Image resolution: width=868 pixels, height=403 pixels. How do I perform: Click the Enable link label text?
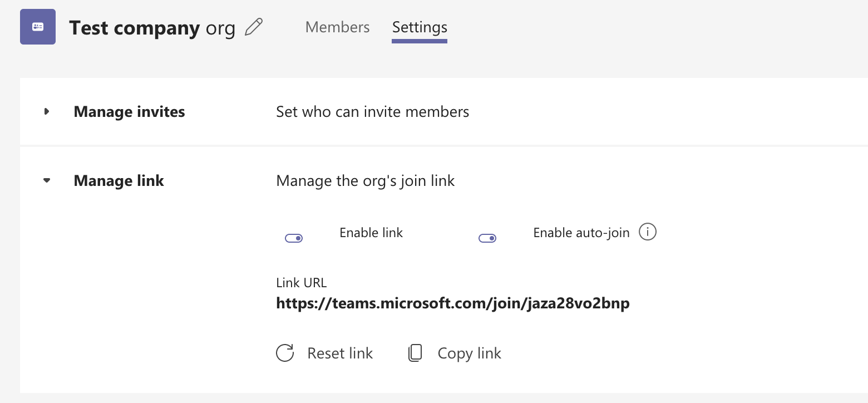click(x=371, y=233)
